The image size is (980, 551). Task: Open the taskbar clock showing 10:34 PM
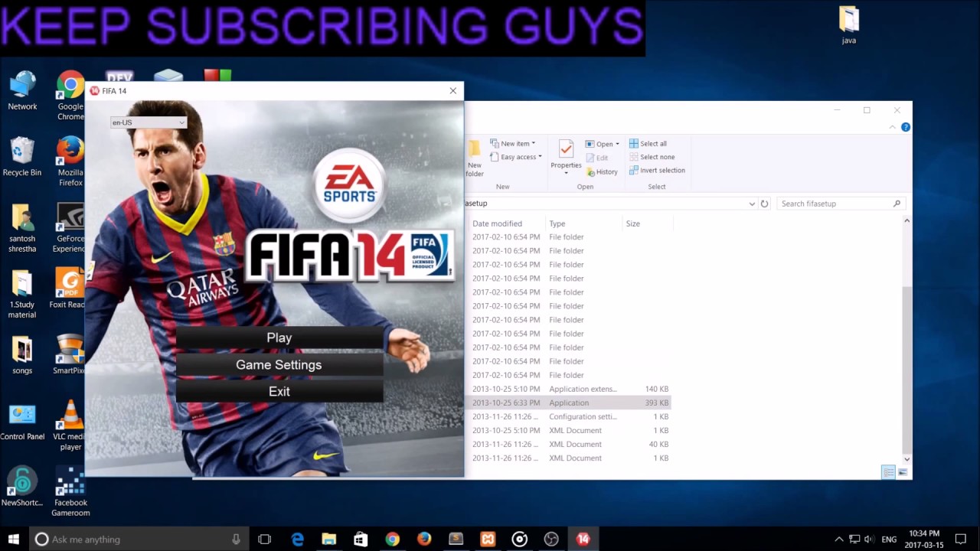click(925, 539)
